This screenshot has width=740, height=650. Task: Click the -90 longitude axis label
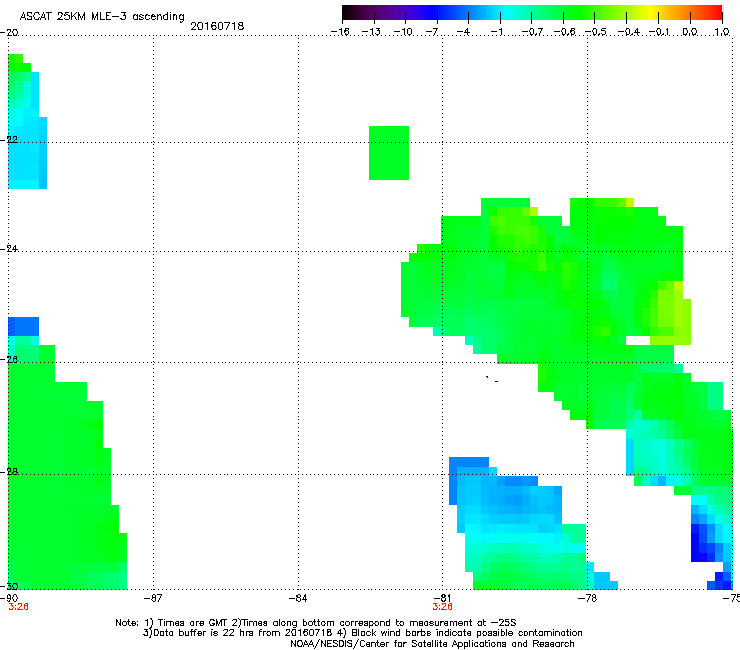[9, 598]
